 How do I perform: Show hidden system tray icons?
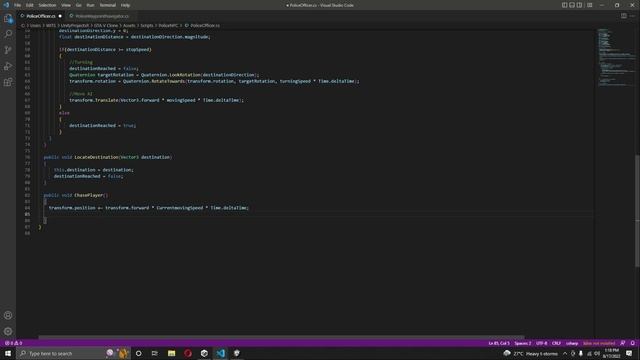click(565, 353)
